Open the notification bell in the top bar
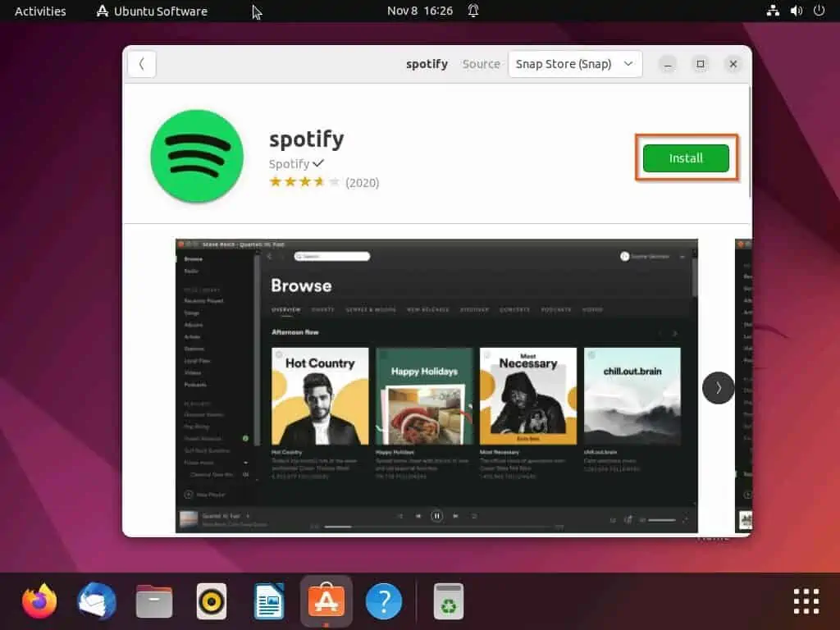Screen dimensions: 840x630 [473, 11]
